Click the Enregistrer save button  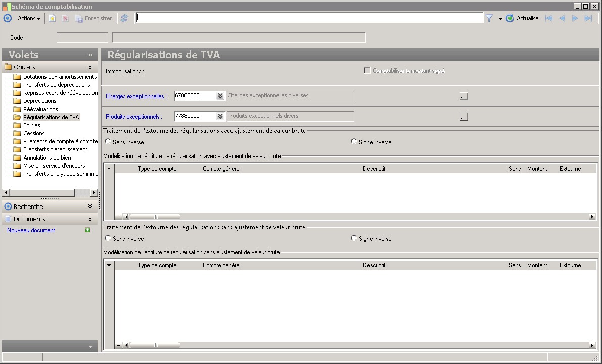[94, 18]
